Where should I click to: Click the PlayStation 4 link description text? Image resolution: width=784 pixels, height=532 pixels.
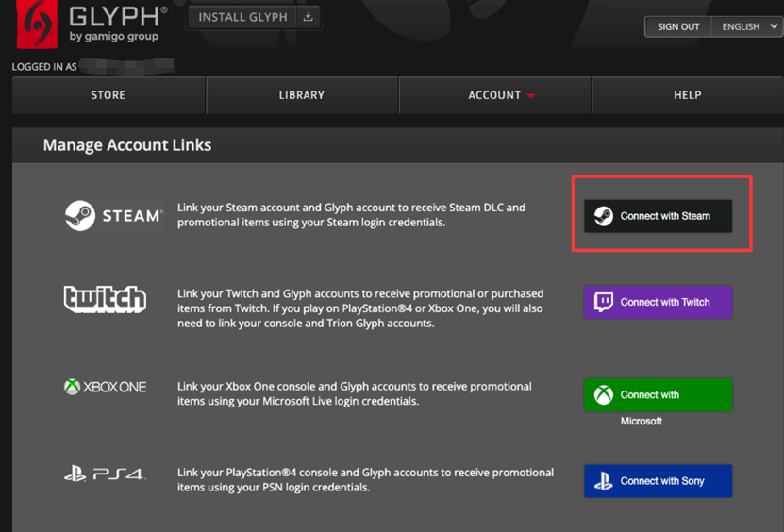(x=365, y=479)
